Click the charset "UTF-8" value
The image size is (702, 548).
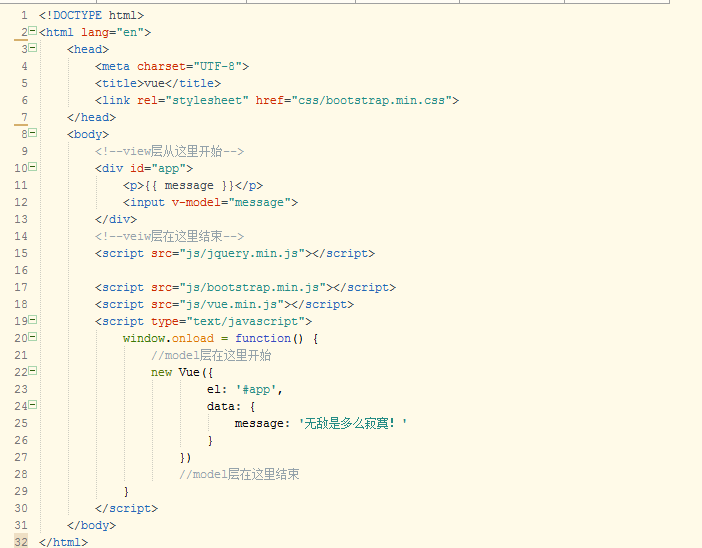point(218,67)
